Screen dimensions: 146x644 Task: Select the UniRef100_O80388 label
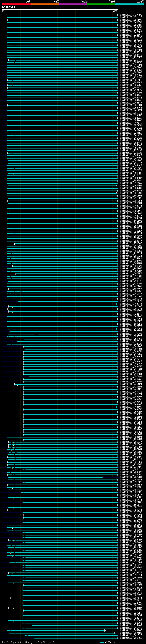point(131,598)
